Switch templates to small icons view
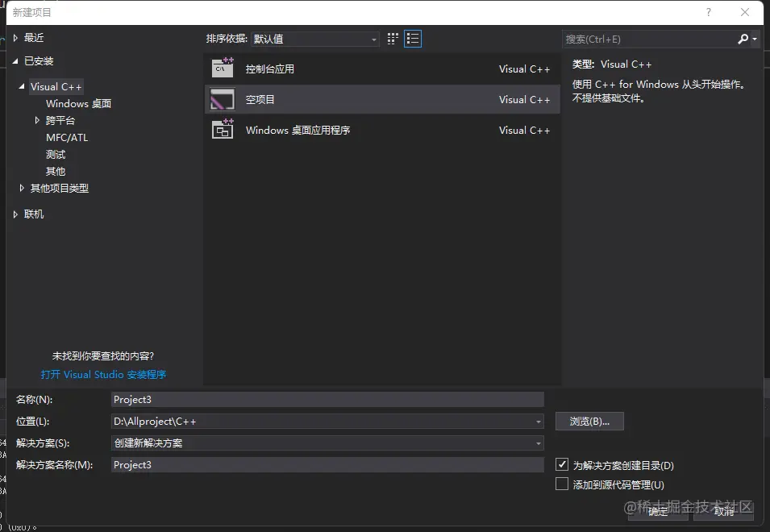The width and height of the screenshot is (770, 532). (393, 38)
